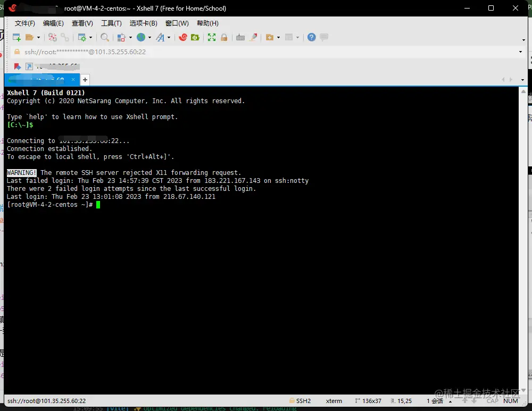Viewport: 532px width, 411px height.
Task: Close the active session tab
Action: coord(73,79)
